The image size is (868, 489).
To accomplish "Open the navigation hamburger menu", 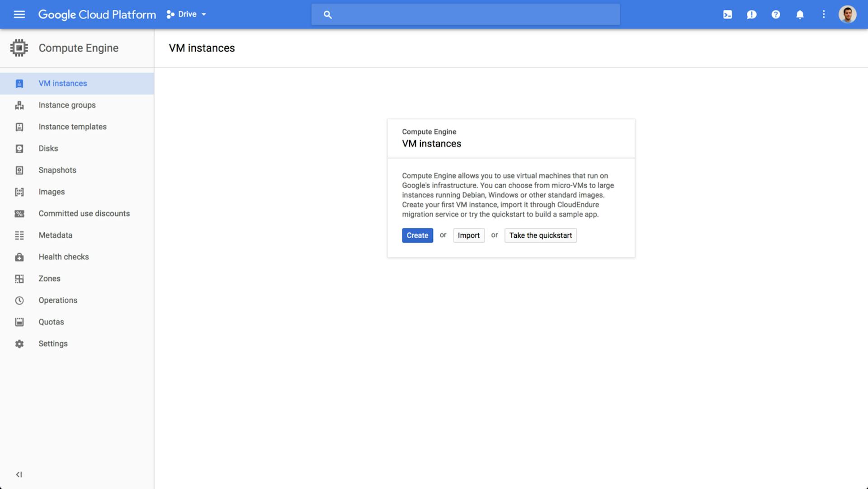I will tap(19, 14).
